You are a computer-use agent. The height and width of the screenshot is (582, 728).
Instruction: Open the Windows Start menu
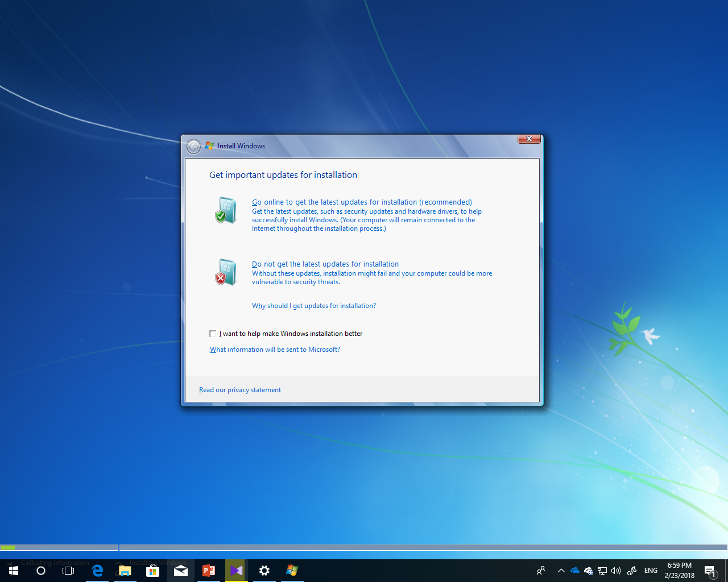click(x=14, y=571)
